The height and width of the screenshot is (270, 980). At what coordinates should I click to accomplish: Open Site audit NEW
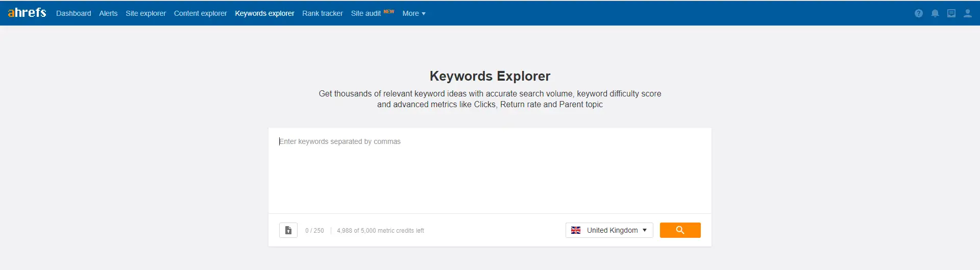coord(373,13)
